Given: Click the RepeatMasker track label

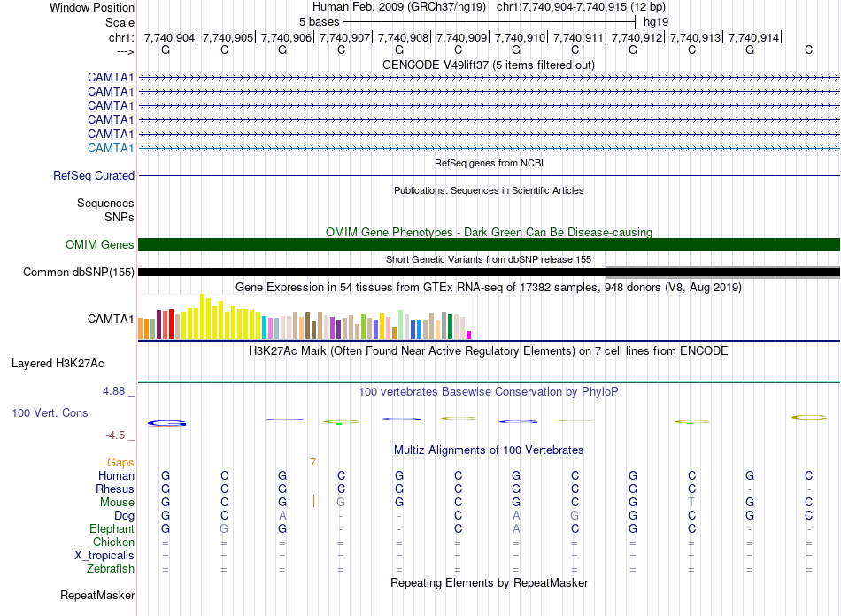Looking at the screenshot, I should [x=97, y=595].
